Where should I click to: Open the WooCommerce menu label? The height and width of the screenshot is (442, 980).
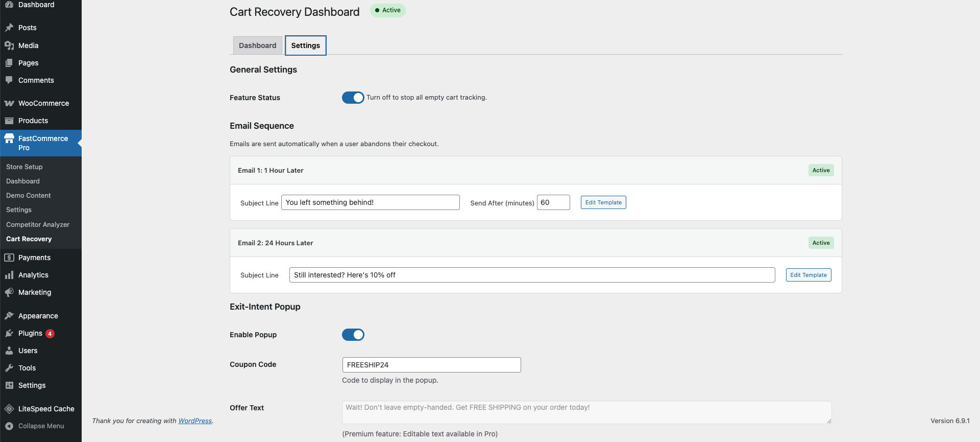click(44, 103)
